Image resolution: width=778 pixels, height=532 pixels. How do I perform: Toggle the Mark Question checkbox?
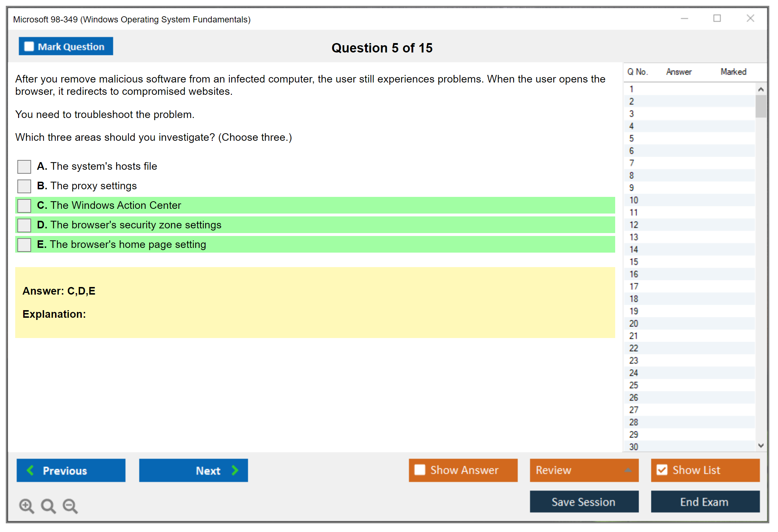(x=29, y=46)
